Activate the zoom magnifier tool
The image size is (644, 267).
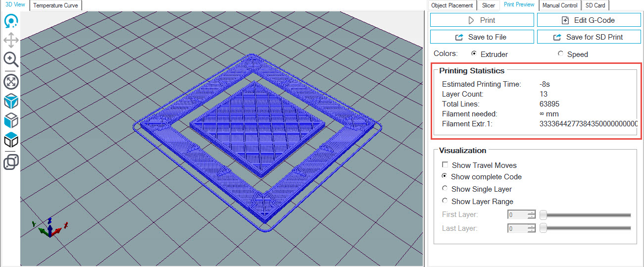click(x=11, y=59)
